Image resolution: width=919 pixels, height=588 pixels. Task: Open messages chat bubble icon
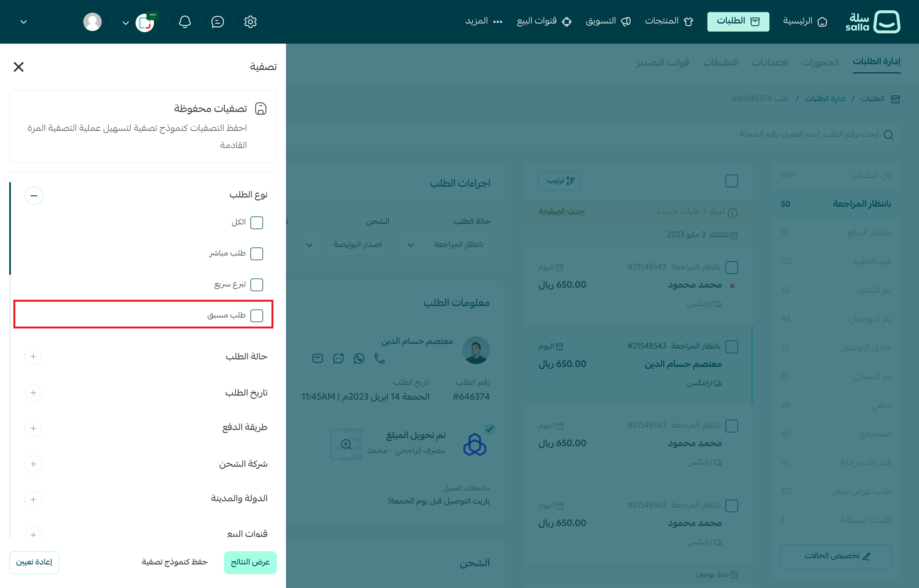[x=217, y=22]
